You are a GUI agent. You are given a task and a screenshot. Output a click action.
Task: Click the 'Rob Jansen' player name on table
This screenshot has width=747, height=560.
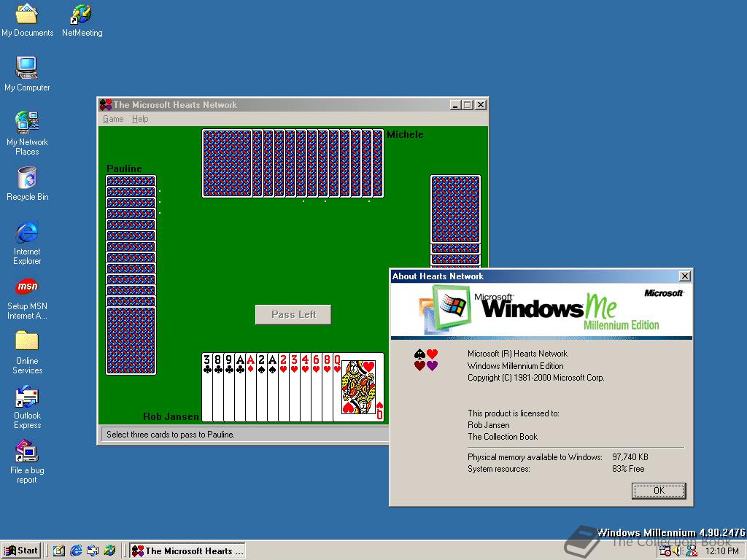pyautogui.click(x=171, y=416)
